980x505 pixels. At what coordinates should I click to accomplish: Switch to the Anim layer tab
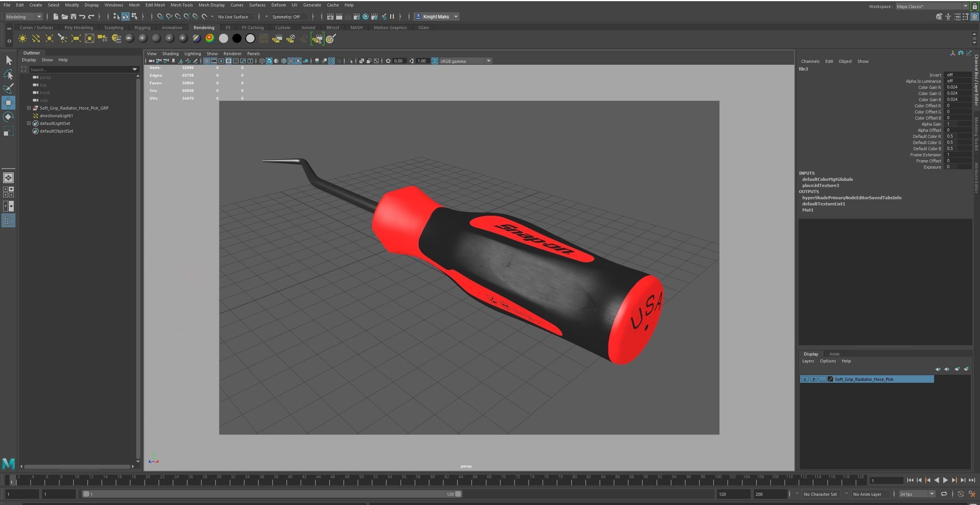(834, 354)
